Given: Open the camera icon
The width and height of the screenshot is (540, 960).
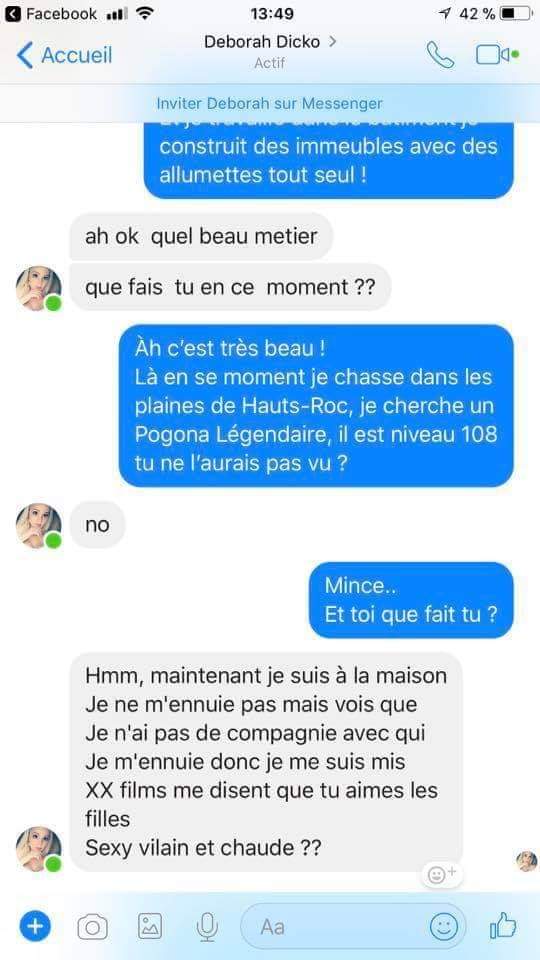Looking at the screenshot, I should [92, 928].
